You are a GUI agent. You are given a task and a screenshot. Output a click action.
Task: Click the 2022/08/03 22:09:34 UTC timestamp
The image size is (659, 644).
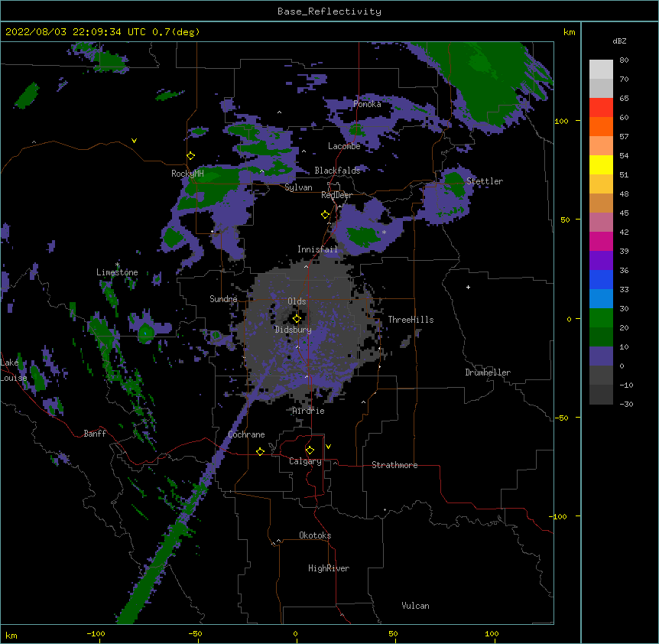click(76, 32)
